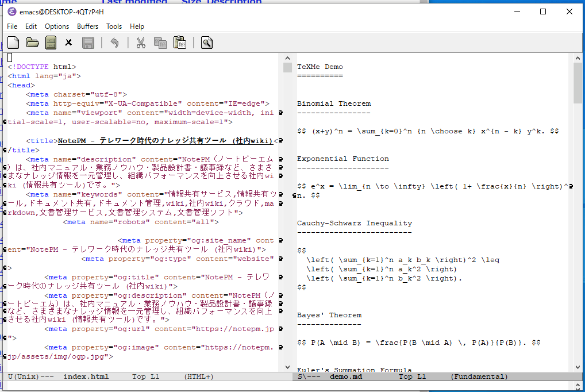This screenshot has width=585, height=392.
Task: Click the Bayes' Theorem heading
Action: (x=329, y=315)
